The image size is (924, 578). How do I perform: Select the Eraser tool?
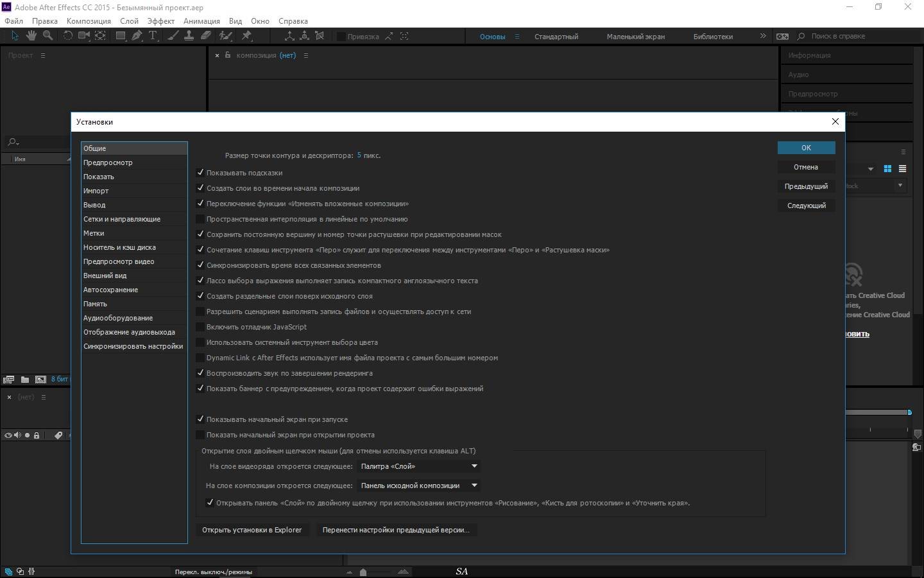206,36
